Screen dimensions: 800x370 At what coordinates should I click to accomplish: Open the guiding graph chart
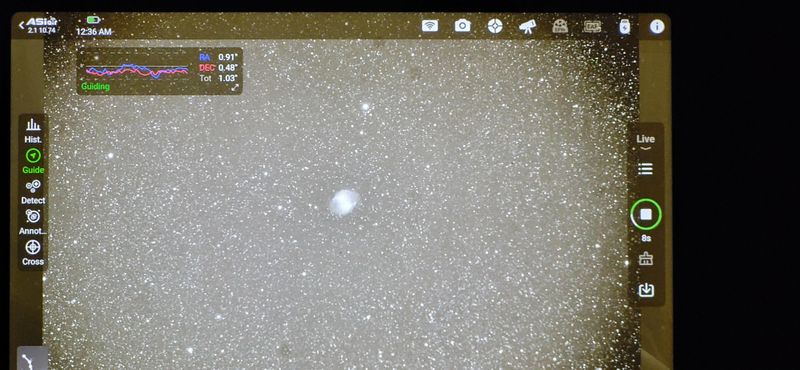point(137,70)
